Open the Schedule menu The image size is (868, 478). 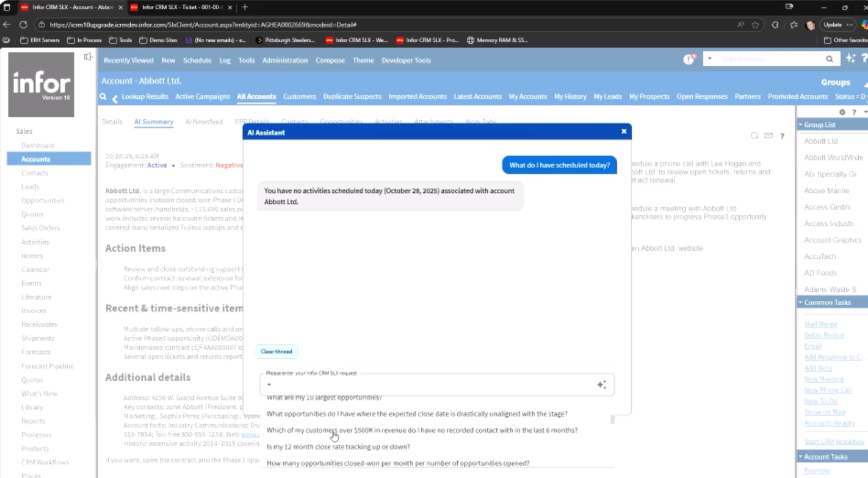[197, 60]
